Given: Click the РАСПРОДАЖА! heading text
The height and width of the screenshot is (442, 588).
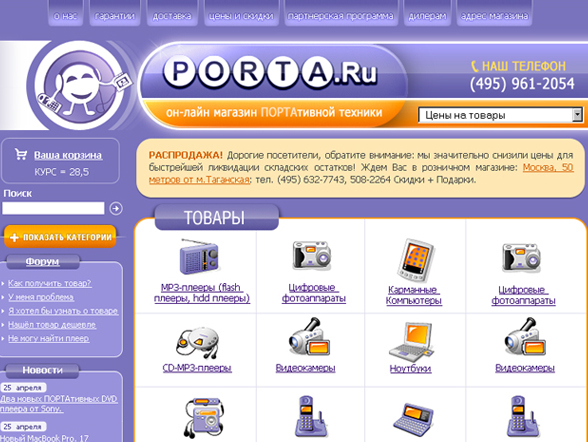Looking at the screenshot, I should click(186, 155).
